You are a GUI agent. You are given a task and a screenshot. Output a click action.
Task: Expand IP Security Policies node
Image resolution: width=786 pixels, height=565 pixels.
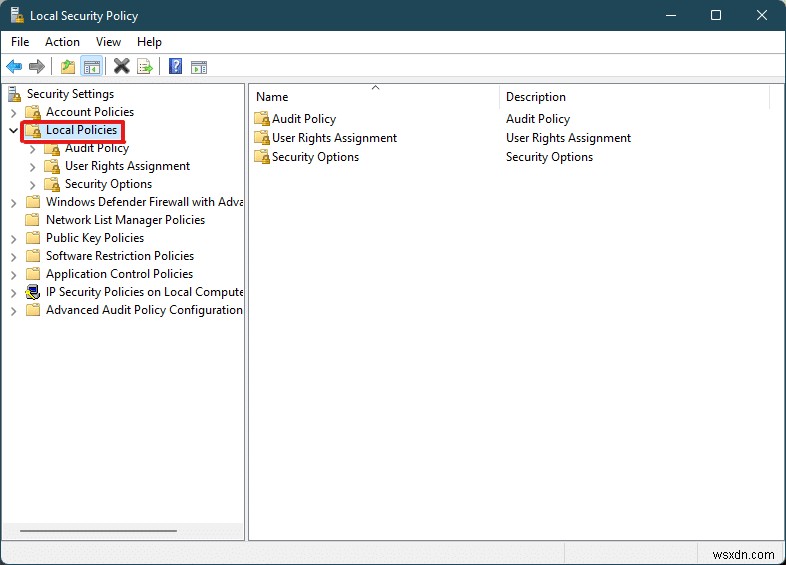tap(14, 293)
